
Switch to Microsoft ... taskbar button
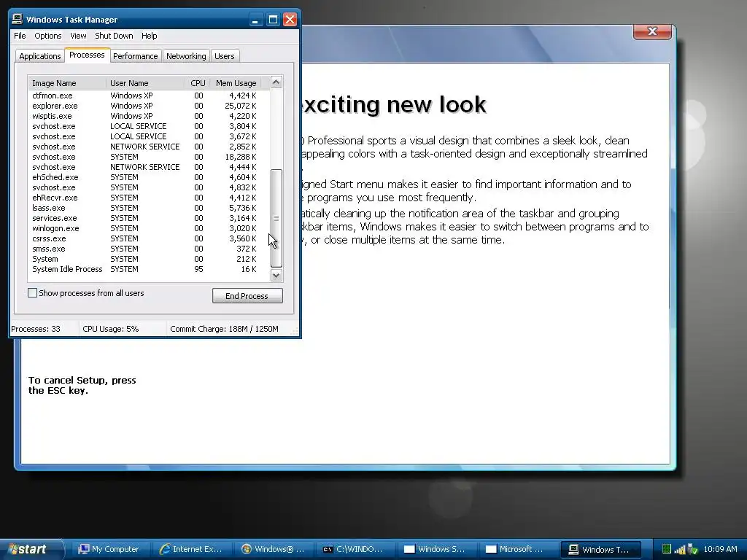coord(519,549)
